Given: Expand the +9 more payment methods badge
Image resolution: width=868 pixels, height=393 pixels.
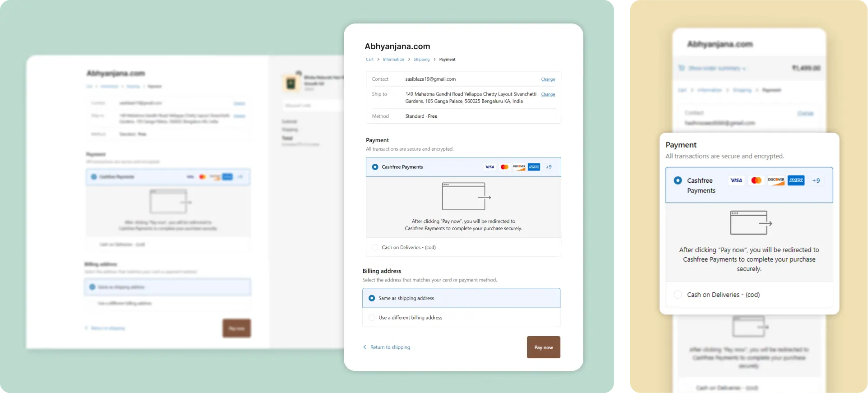Looking at the screenshot, I should [549, 167].
